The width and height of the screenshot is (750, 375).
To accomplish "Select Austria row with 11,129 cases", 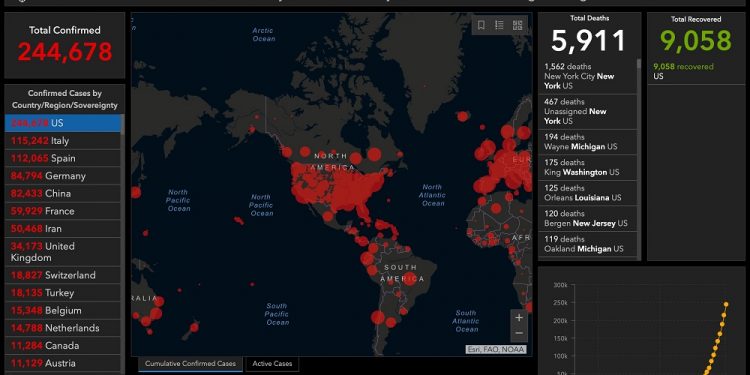I will [x=63, y=363].
